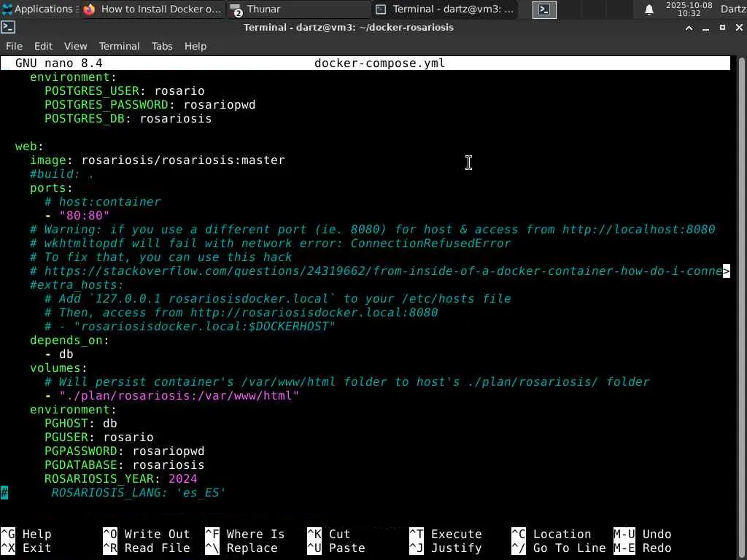Click the '#build: .' comment line
The image size is (747, 560).
62,174
